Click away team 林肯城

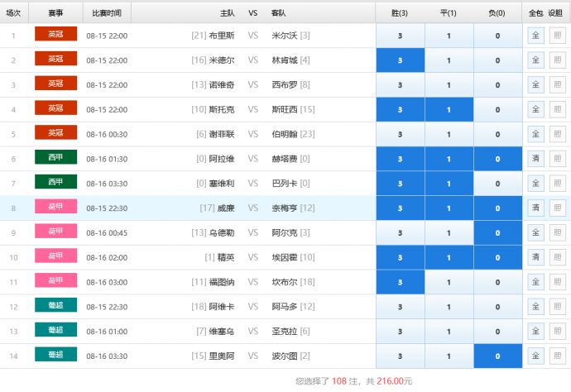(x=285, y=60)
